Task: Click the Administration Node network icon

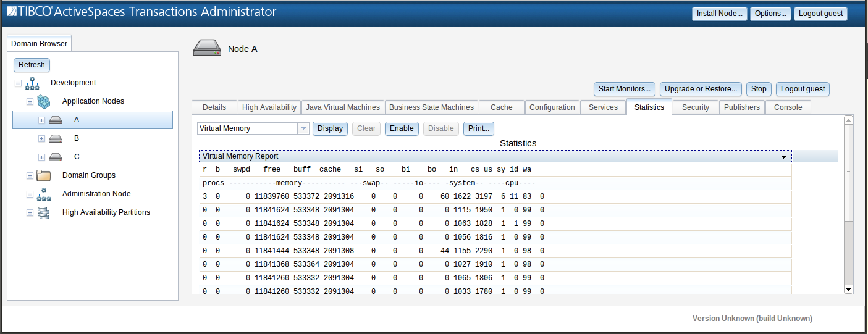Action: click(x=44, y=194)
